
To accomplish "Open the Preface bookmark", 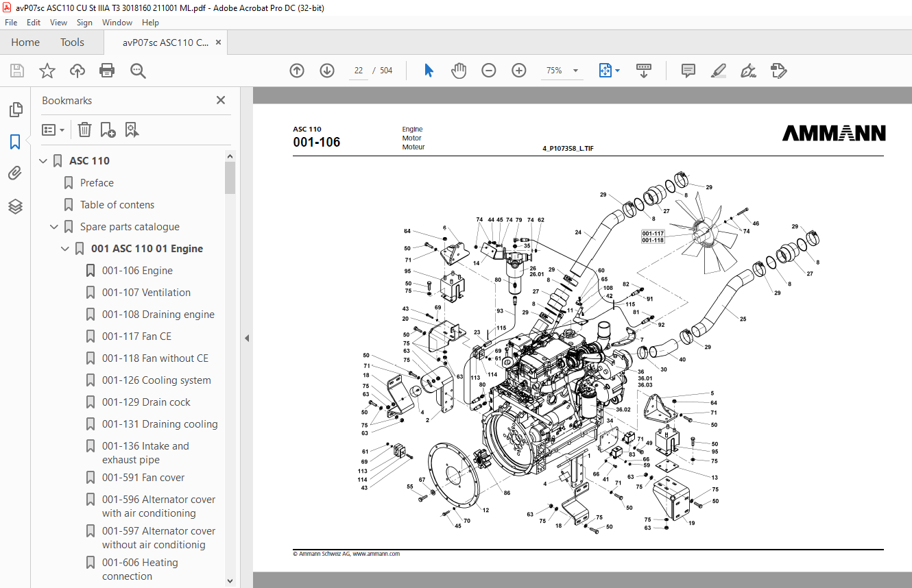I will coord(97,183).
